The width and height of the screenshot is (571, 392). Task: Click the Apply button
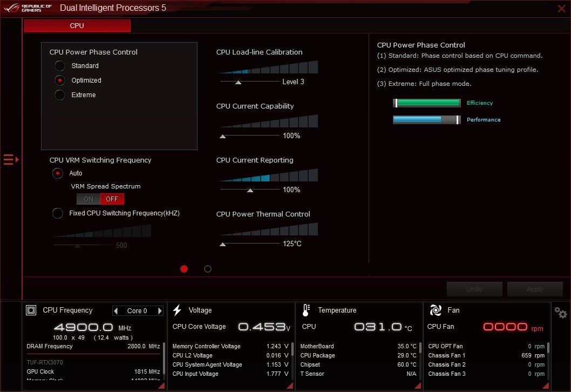(535, 289)
